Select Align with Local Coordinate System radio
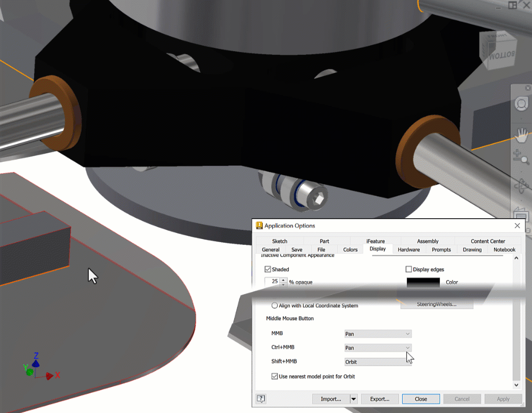The width and height of the screenshot is (532, 413). pyautogui.click(x=275, y=305)
